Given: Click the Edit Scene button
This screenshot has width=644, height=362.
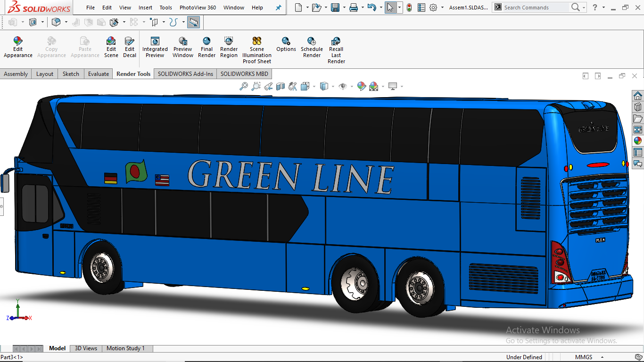Looking at the screenshot, I should 111,47.
